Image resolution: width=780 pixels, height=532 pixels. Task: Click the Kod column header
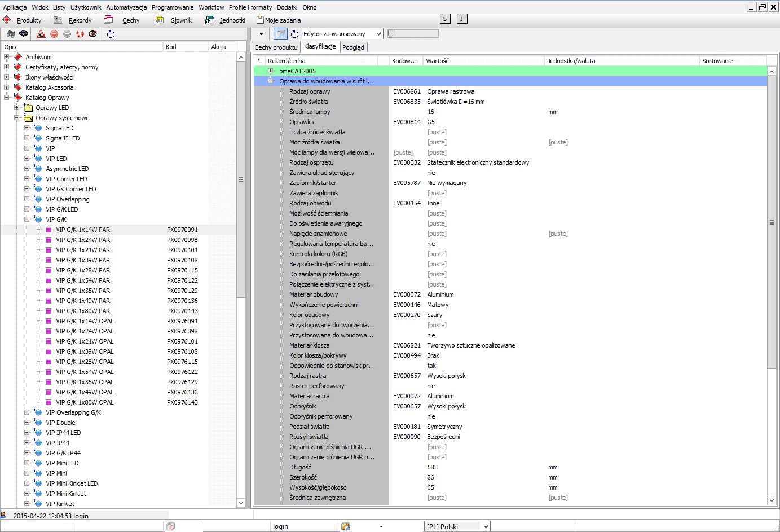[185, 47]
